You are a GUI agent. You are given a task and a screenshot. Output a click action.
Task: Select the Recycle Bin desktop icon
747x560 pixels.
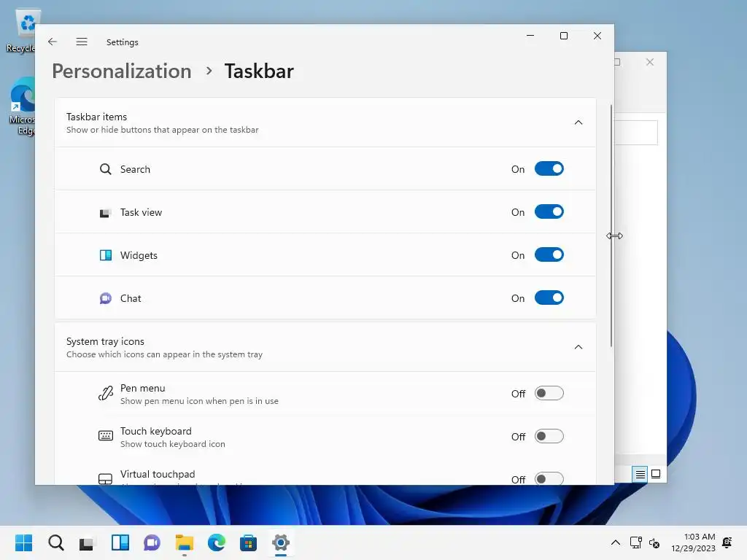point(21,31)
